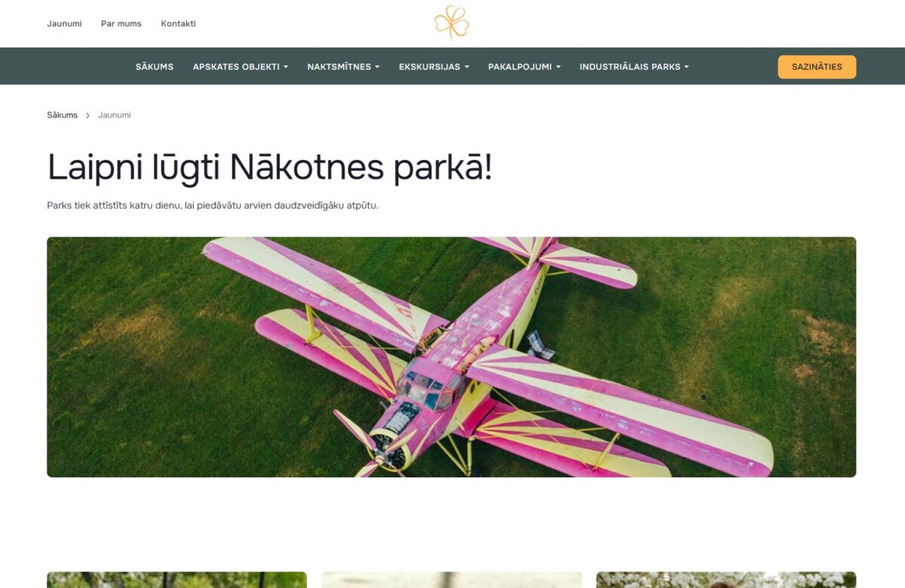Open the Kontakti page link

[177, 23]
